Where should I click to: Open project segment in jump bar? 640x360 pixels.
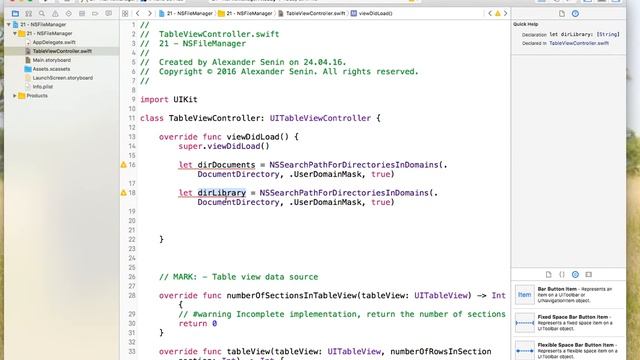tap(186, 13)
